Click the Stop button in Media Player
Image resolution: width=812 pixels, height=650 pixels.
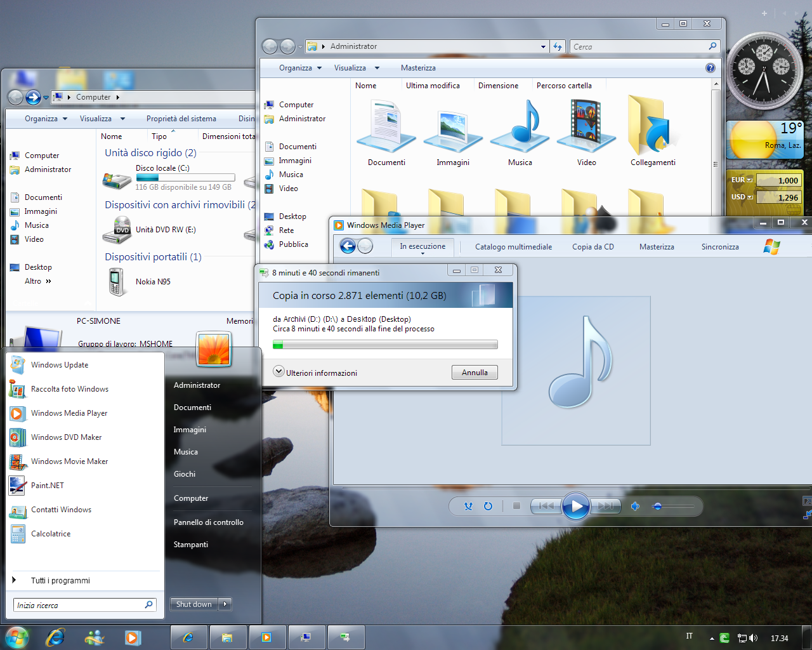[516, 506]
